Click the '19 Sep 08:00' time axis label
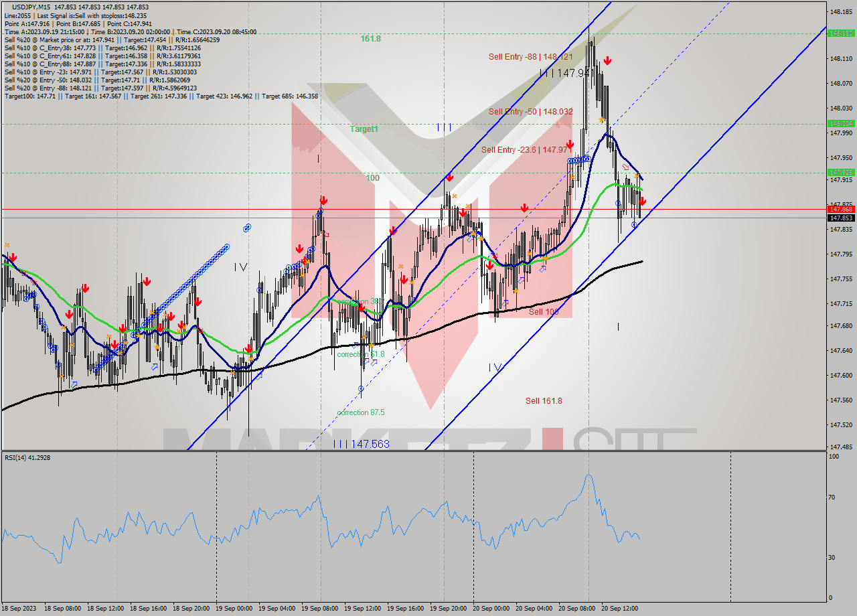 coord(321,609)
